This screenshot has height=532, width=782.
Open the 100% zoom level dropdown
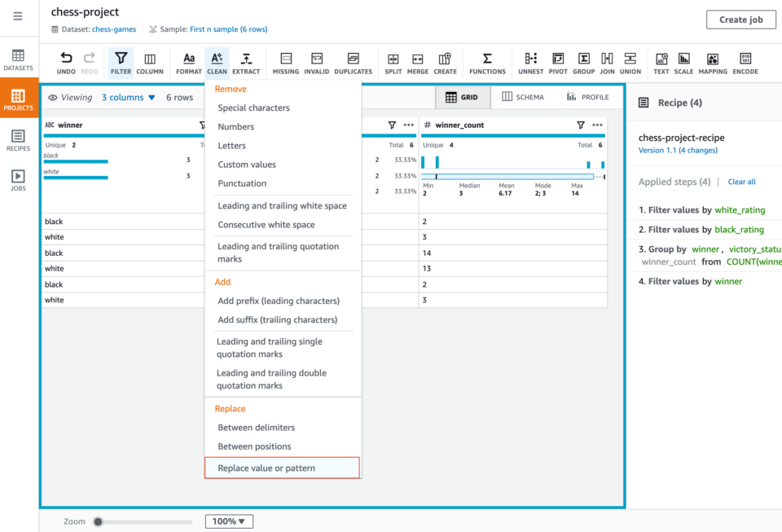click(229, 521)
